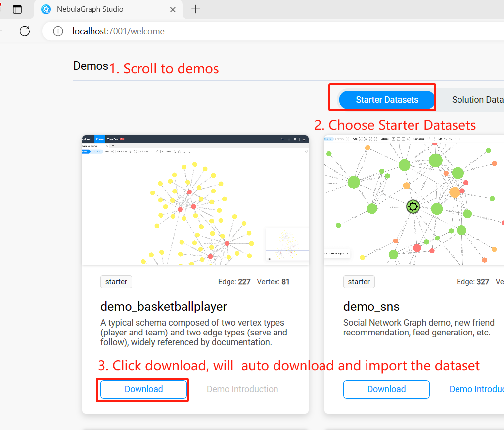Open the demo_basketballplayer graph preview thumbnail
Viewport: 504px width, 430px height.
tap(195, 200)
